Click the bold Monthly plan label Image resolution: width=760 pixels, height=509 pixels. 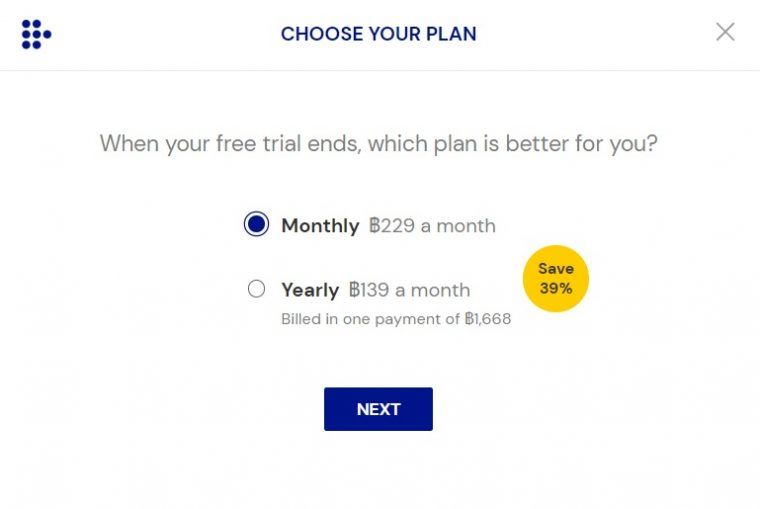coord(320,225)
